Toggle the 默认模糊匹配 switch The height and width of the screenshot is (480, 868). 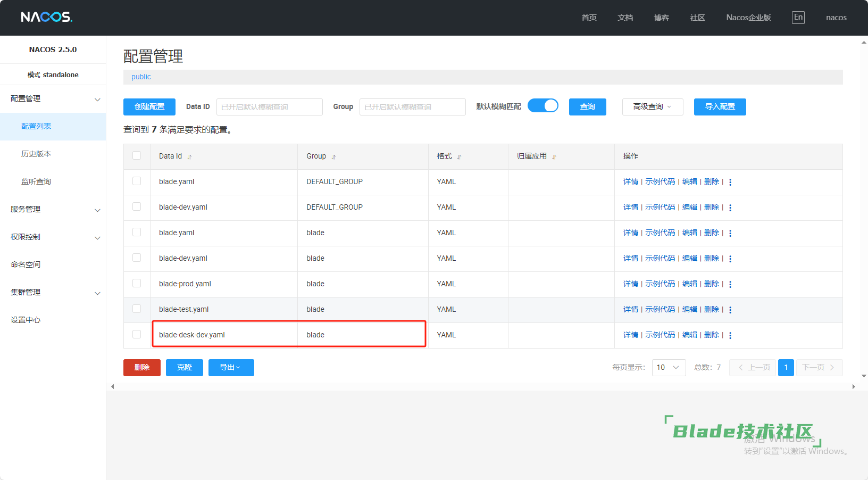[x=543, y=106]
